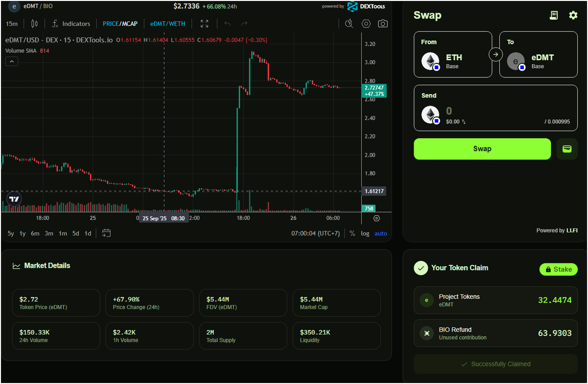The height and width of the screenshot is (384, 588).
Task: Open the 15m interval dropdown
Action: [12, 24]
